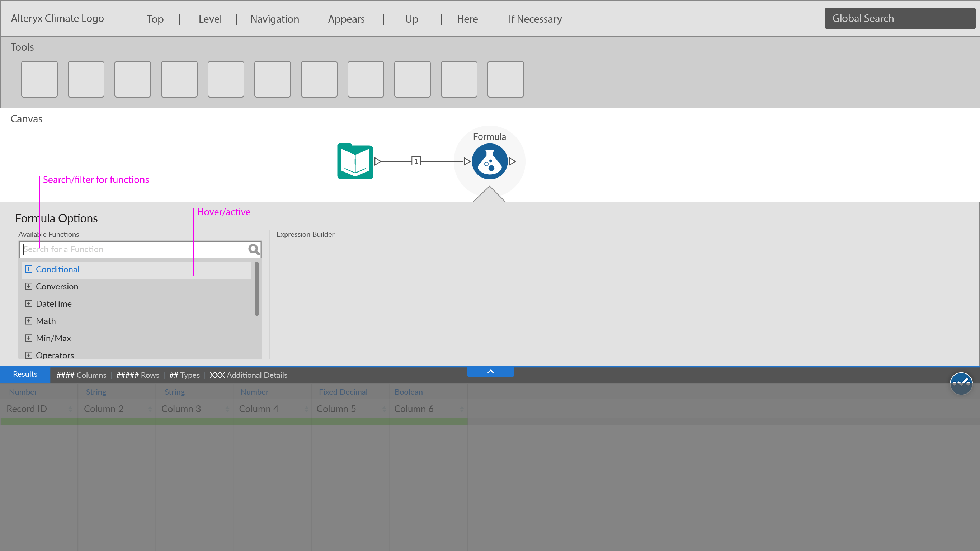Click the function list scrollbar
The width and height of the screenshot is (980, 551).
click(x=257, y=288)
